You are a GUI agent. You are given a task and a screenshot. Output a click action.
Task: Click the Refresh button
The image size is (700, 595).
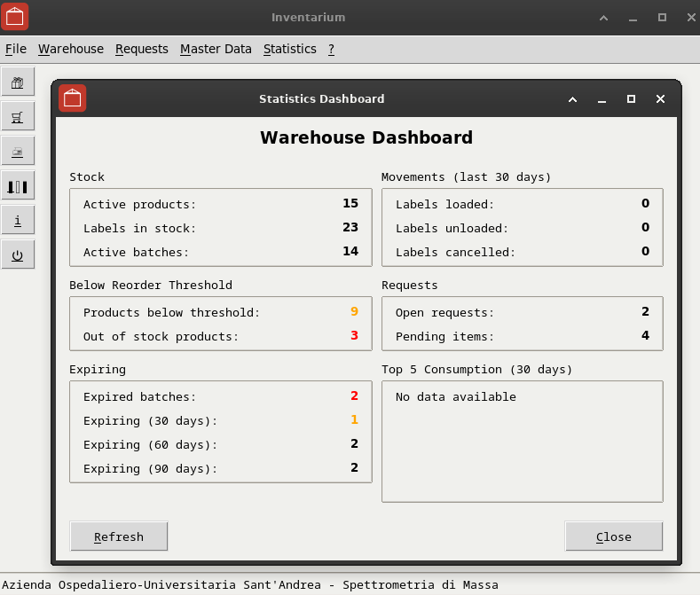119,536
